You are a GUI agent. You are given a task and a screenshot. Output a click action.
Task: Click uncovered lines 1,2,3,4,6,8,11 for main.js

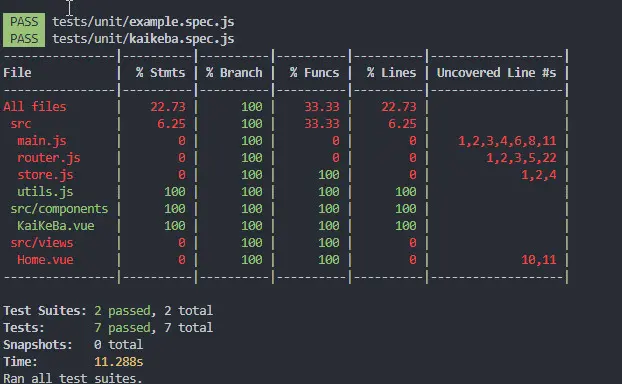click(x=507, y=141)
